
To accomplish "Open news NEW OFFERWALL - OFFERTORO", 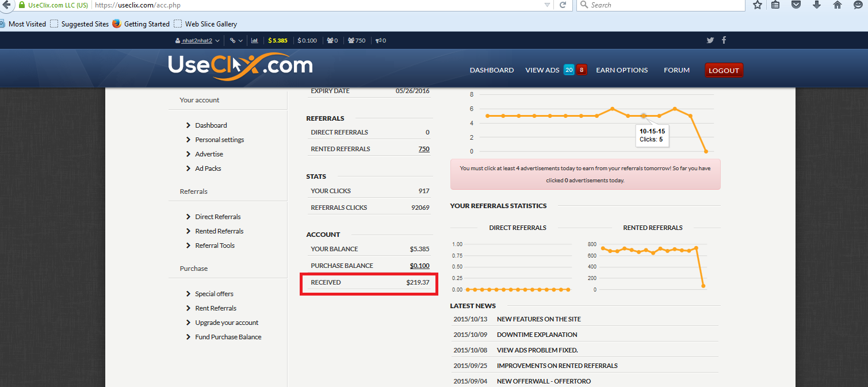I will (x=544, y=381).
